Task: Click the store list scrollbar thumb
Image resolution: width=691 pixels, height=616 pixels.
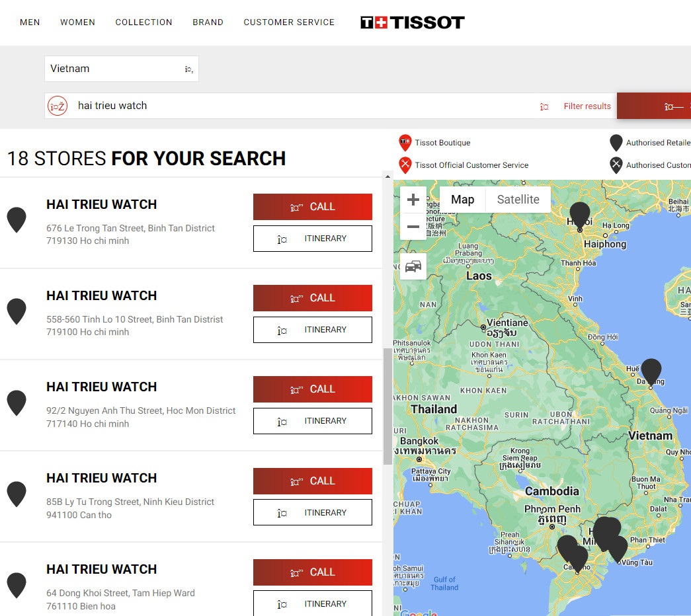Action: (x=387, y=406)
